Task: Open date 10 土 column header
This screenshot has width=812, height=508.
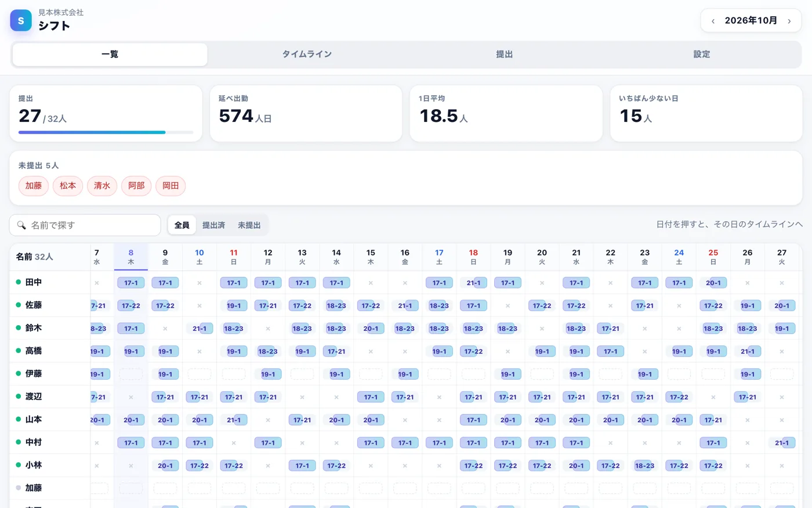Action: (200, 257)
